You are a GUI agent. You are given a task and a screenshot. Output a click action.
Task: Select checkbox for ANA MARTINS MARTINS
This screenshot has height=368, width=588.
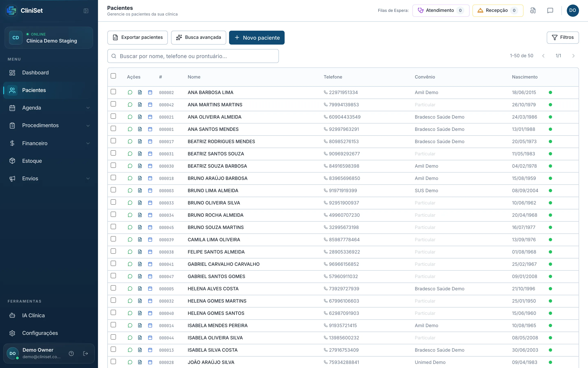pos(113,104)
